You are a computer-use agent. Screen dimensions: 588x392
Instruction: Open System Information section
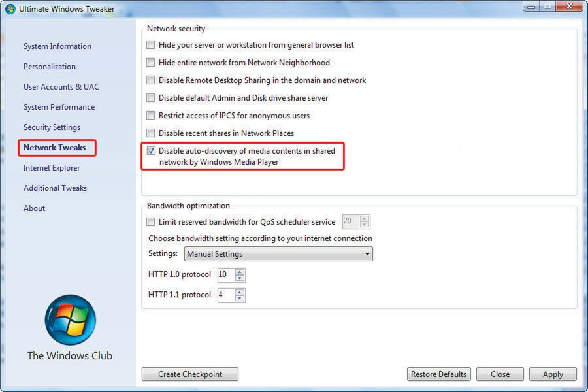(57, 46)
